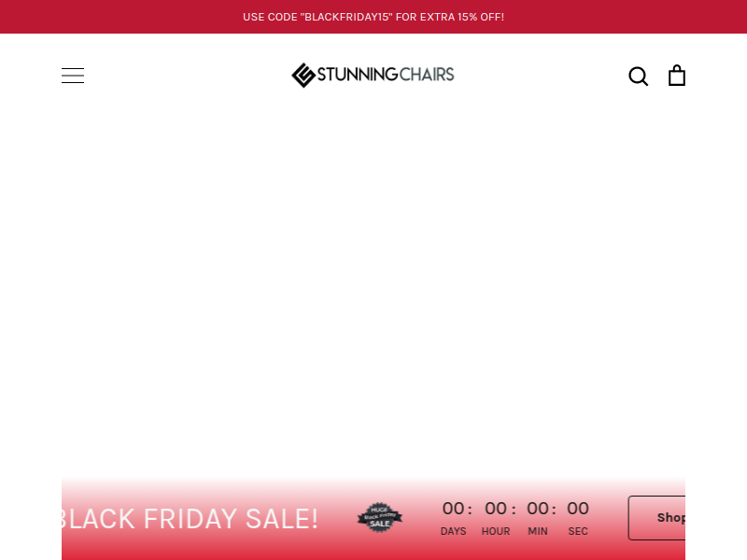Click the DAYS label under timer
Image resolution: width=747 pixels, height=560 pixels.
coord(453,531)
